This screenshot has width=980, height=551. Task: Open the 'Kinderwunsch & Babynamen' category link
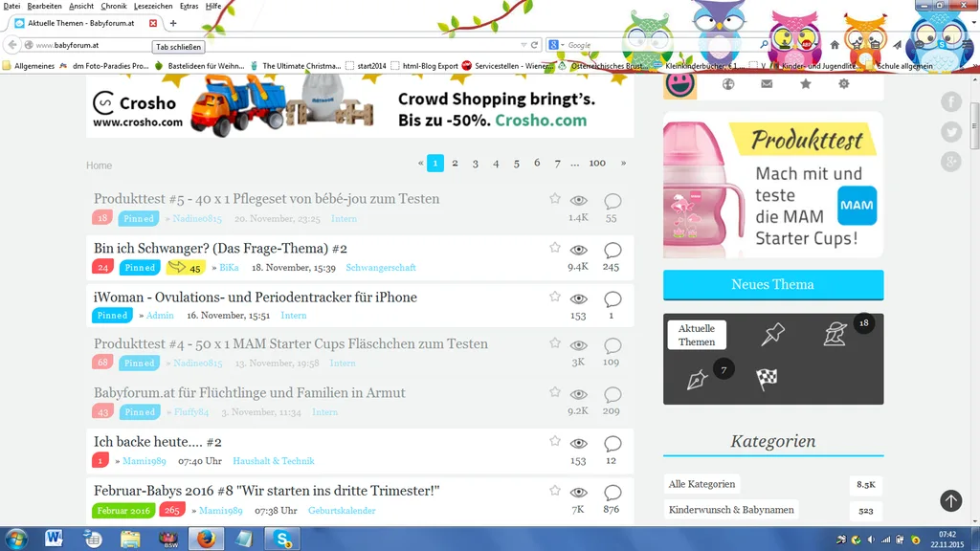point(731,510)
